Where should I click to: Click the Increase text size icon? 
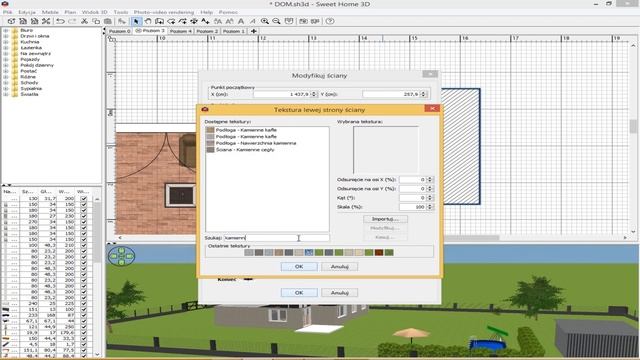pos(218,21)
